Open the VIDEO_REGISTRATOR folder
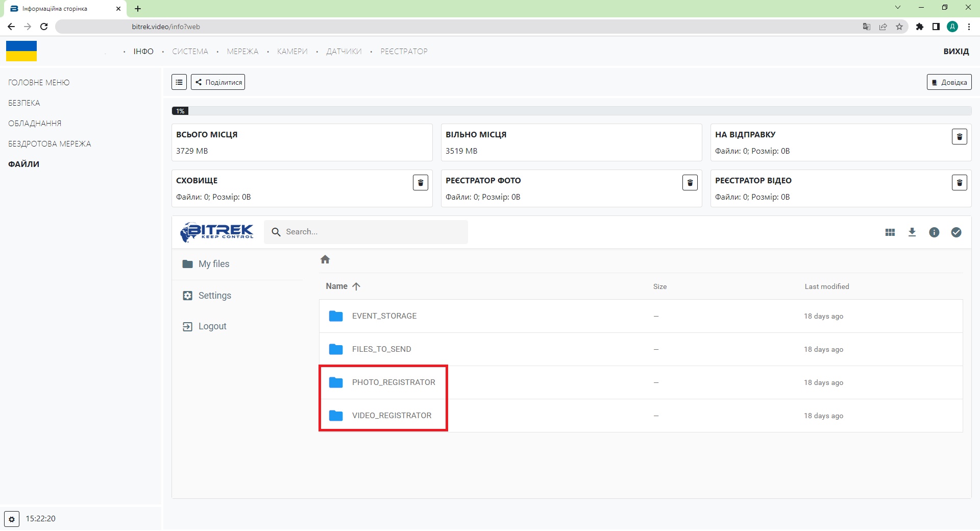 (x=391, y=416)
